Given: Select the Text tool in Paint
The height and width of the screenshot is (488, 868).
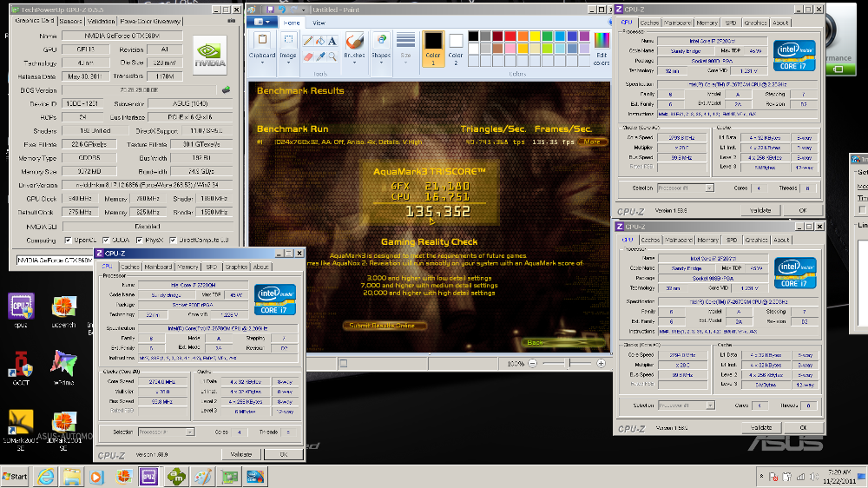Looking at the screenshot, I should pyautogui.click(x=332, y=41).
